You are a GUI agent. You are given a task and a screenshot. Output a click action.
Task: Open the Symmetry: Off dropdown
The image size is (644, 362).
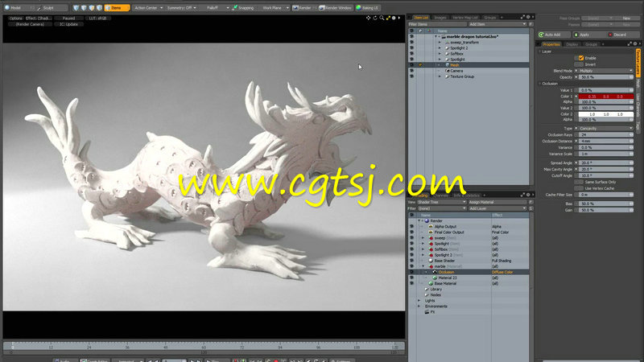click(x=182, y=8)
